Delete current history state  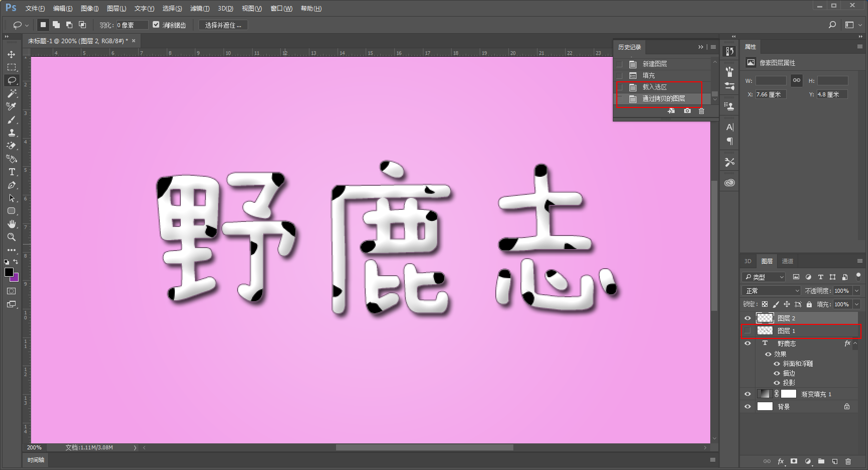coord(702,110)
